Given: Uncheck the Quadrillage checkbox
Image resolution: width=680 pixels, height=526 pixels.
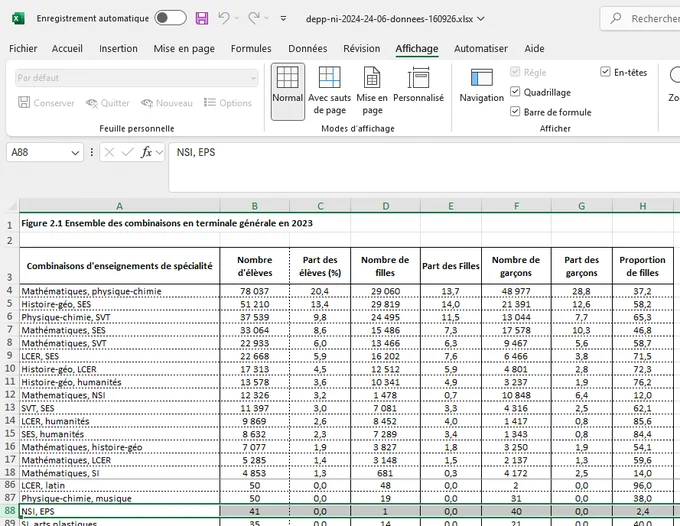Looking at the screenshot, I should (x=515, y=92).
